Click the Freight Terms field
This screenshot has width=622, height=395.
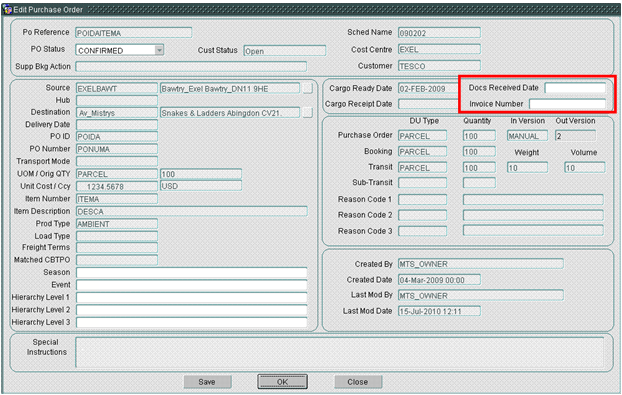pyautogui.click(x=117, y=247)
